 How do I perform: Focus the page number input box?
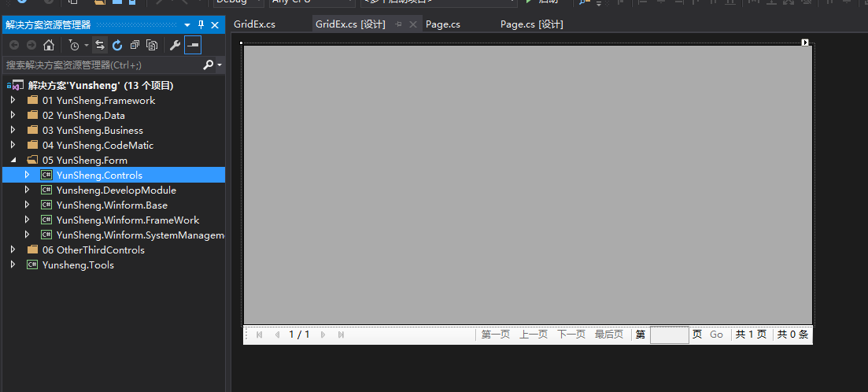pyautogui.click(x=669, y=335)
